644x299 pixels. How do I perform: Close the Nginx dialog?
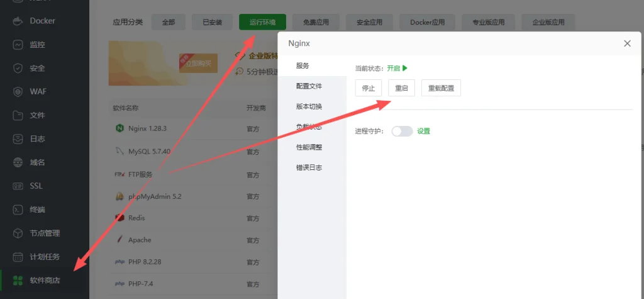click(x=627, y=43)
